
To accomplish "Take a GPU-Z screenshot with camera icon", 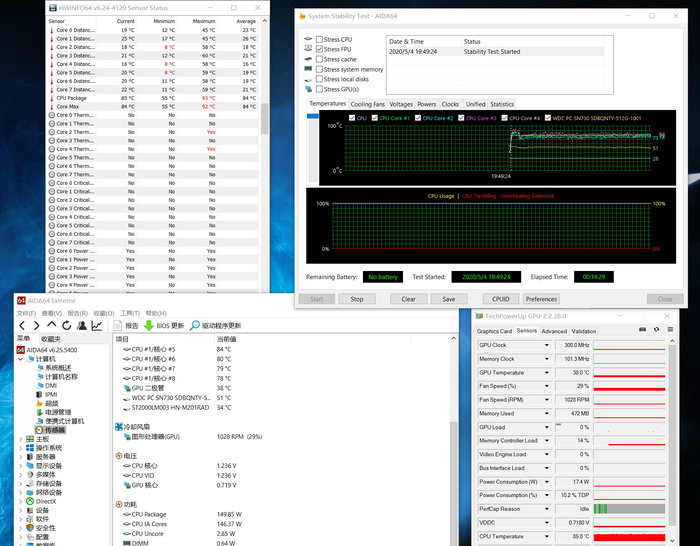I will pos(642,329).
